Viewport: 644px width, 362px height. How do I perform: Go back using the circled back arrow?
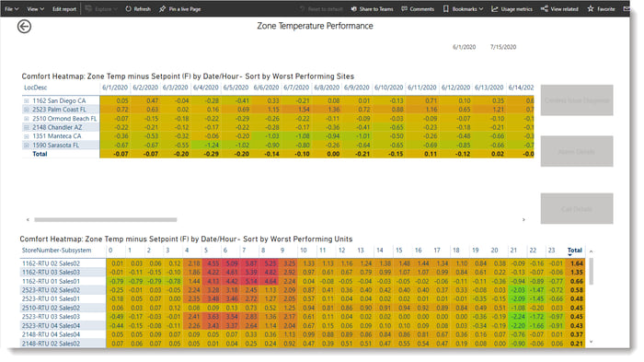pos(24,27)
